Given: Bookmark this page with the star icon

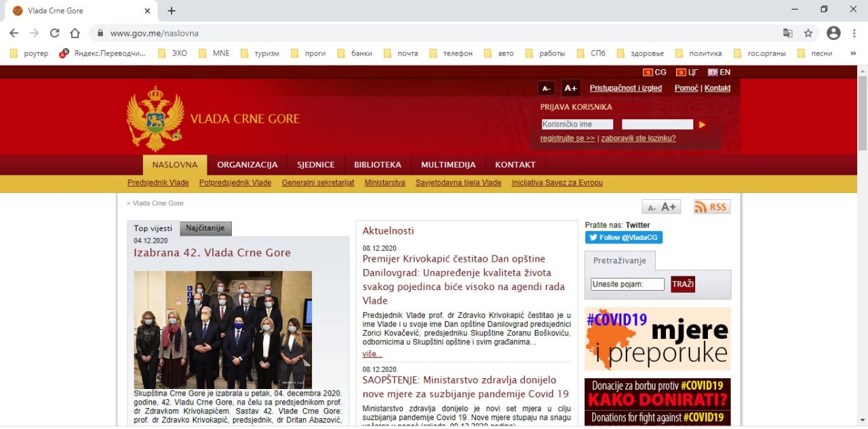Looking at the screenshot, I should (808, 33).
